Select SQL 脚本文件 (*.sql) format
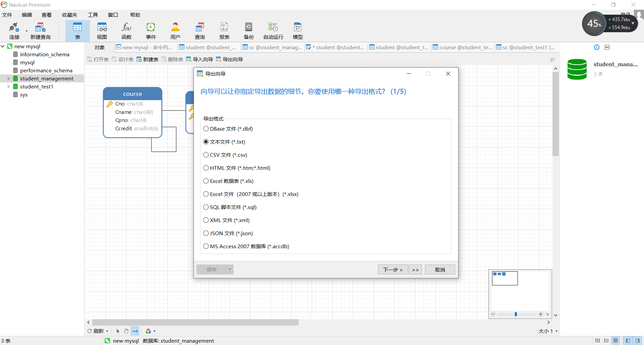 230,207
